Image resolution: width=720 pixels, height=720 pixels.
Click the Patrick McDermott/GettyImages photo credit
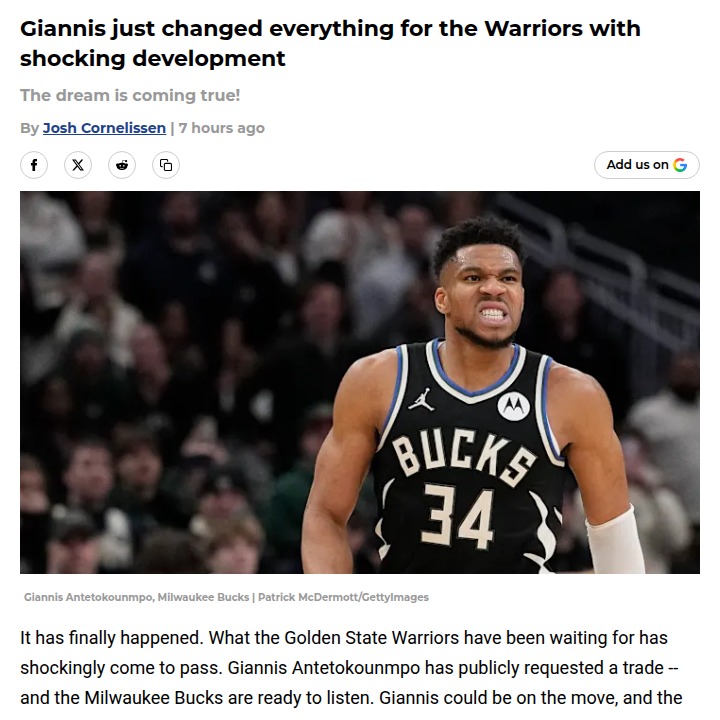pos(343,597)
